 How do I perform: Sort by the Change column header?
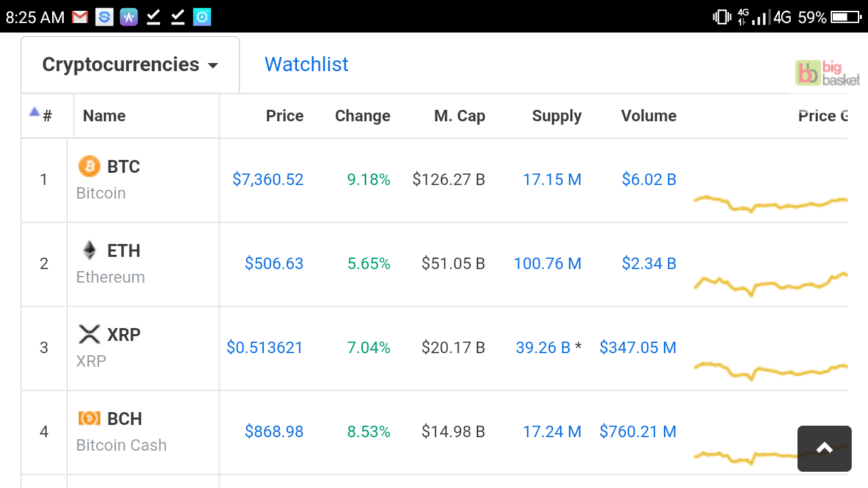point(363,116)
